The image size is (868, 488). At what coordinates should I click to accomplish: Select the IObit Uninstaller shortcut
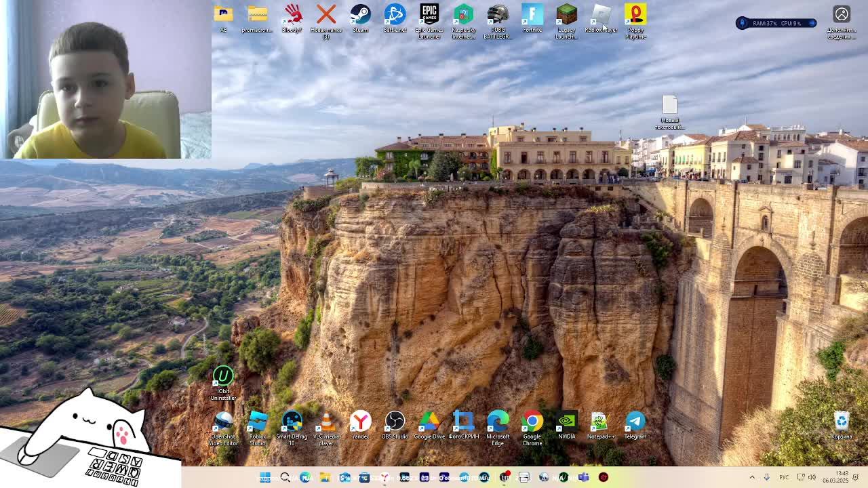pyautogui.click(x=223, y=384)
